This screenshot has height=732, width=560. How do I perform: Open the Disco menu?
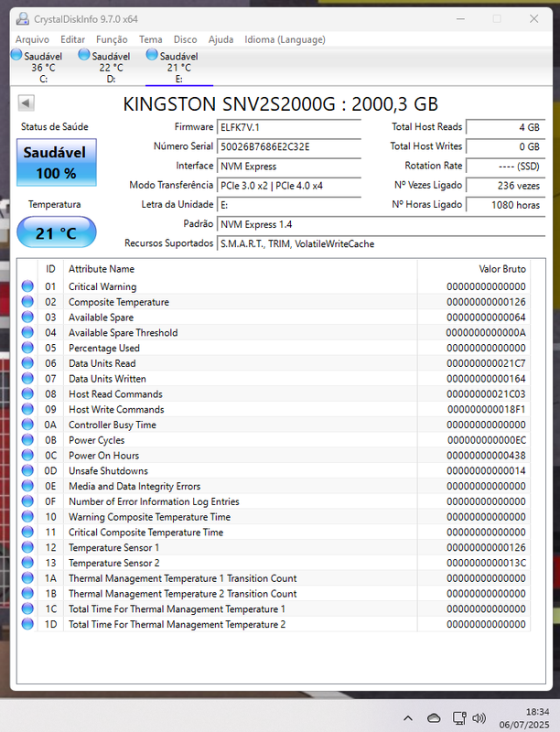coord(185,39)
